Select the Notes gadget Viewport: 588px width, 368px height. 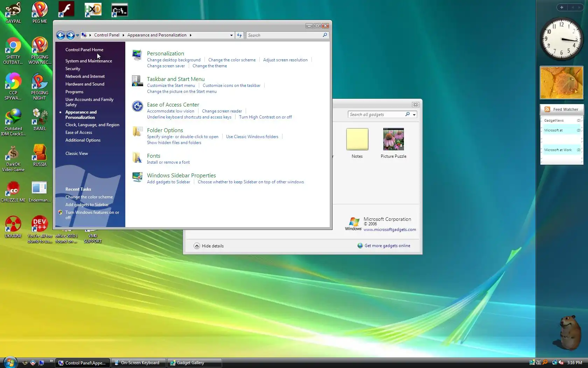[357, 143]
